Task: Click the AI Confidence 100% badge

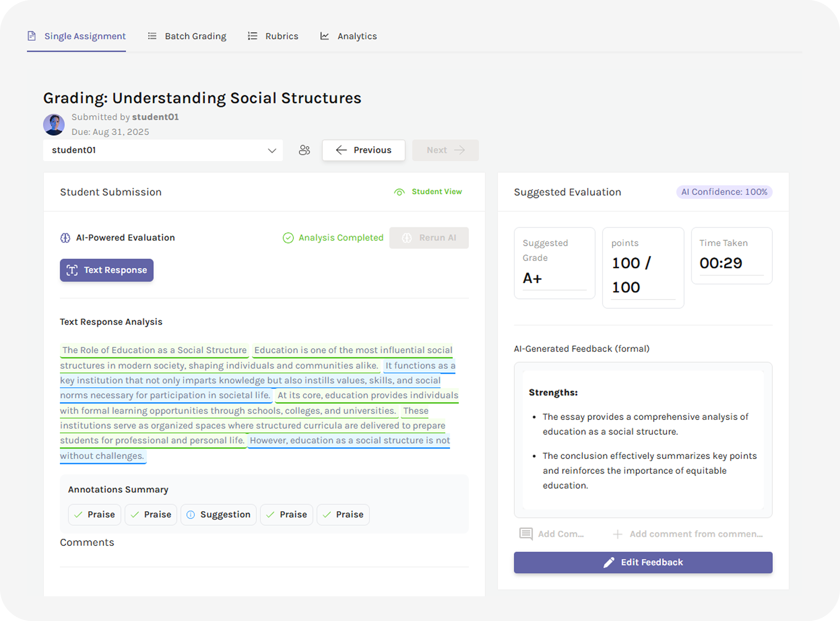Action: 724,192
